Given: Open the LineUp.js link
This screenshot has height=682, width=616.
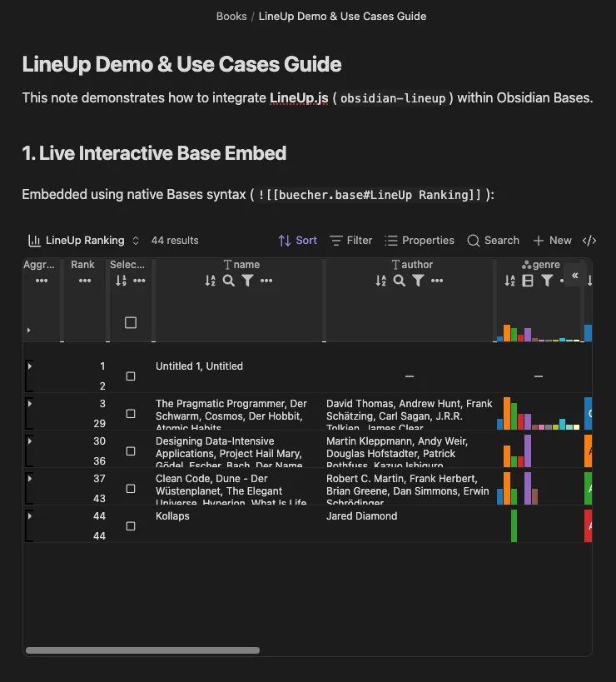Looking at the screenshot, I should 299,98.
